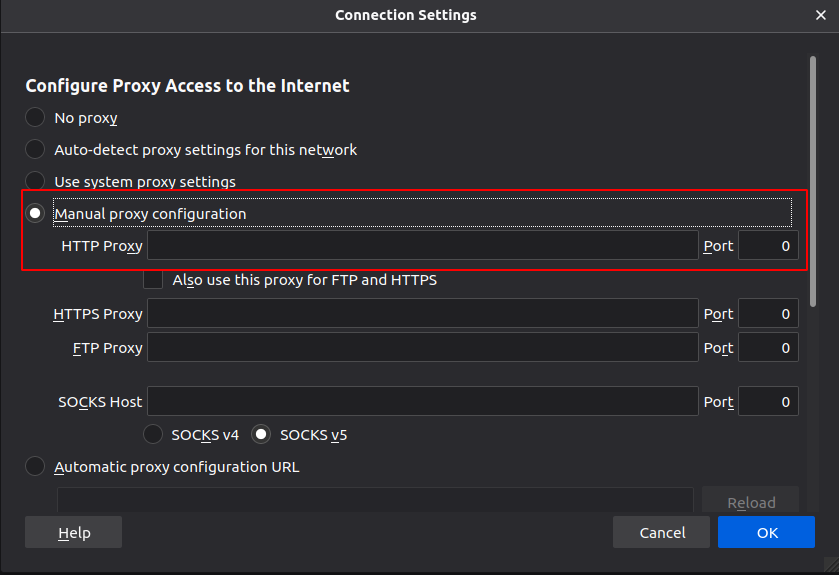
Task: Select Manual proxy configuration radio button
Action: [x=35, y=214]
